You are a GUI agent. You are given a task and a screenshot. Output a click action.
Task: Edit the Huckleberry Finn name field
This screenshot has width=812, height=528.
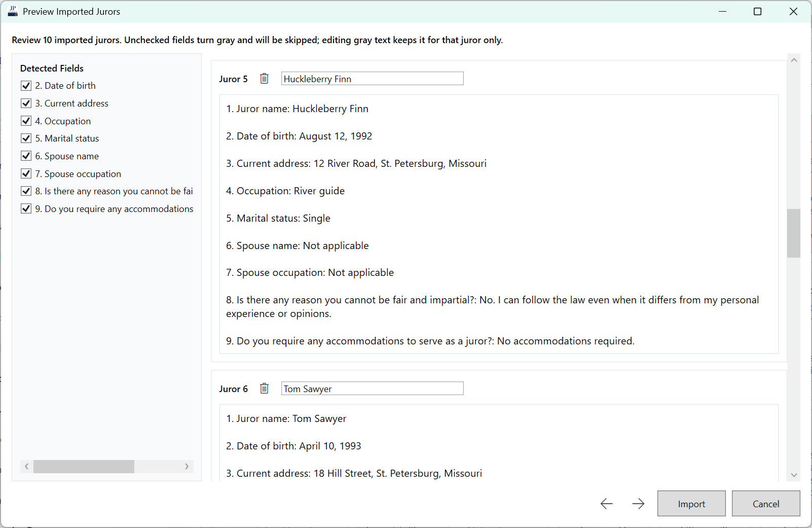[372, 79]
